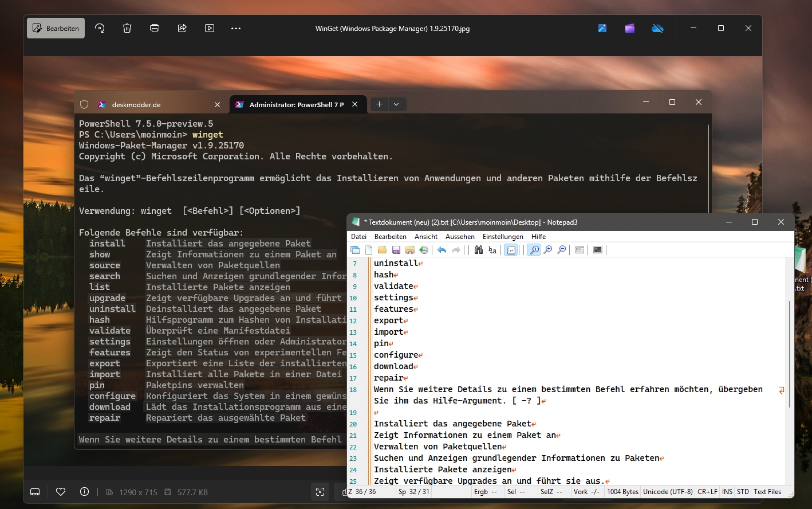Click the word 'download' on line 16

tap(393, 366)
